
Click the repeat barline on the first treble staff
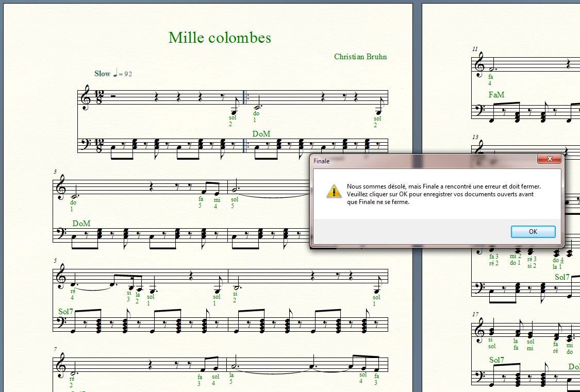click(245, 98)
